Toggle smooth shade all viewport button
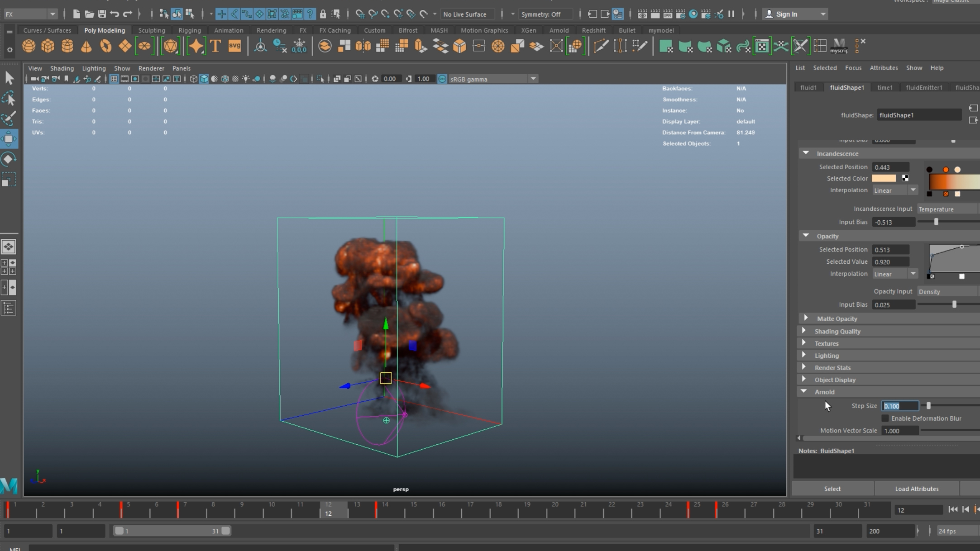This screenshot has width=980, height=551. (x=204, y=79)
